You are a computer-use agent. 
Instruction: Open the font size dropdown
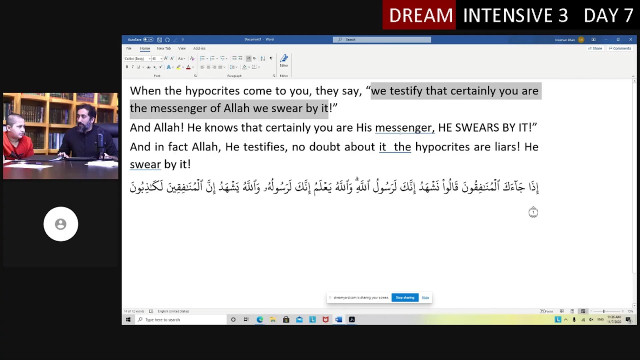(161, 59)
